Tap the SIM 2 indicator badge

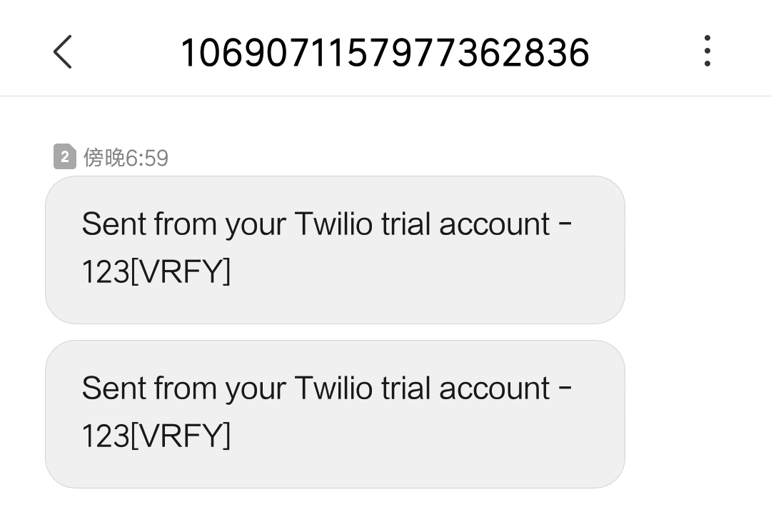(65, 157)
